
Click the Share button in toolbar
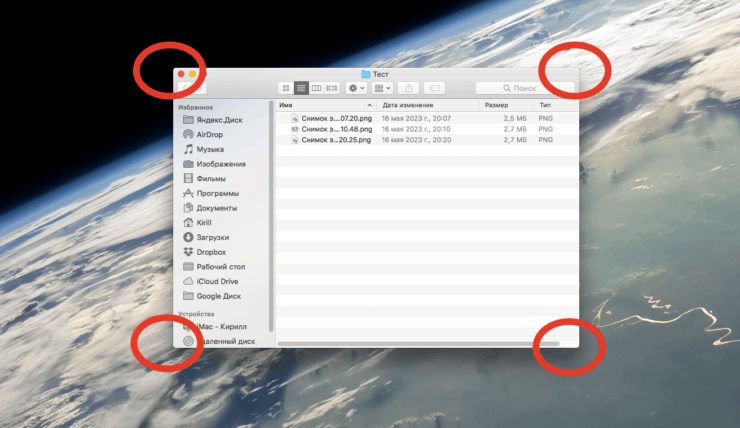[409, 88]
